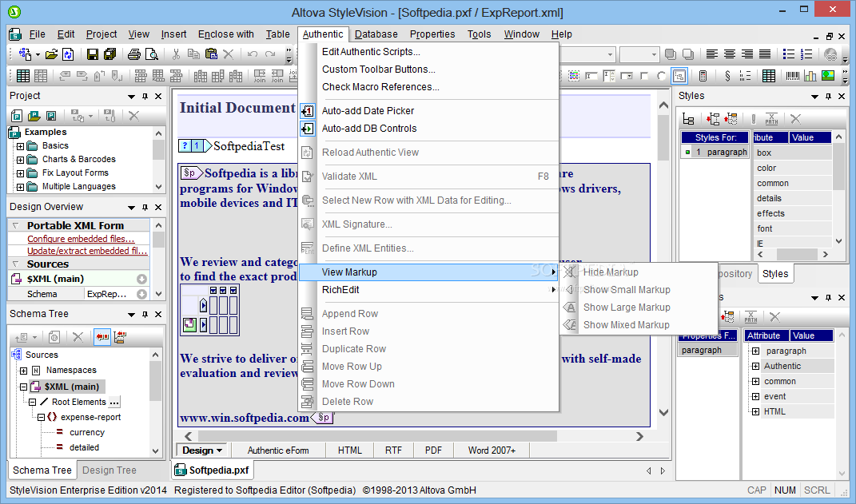Click the cyan table icon in right toolbar

[x=769, y=76]
